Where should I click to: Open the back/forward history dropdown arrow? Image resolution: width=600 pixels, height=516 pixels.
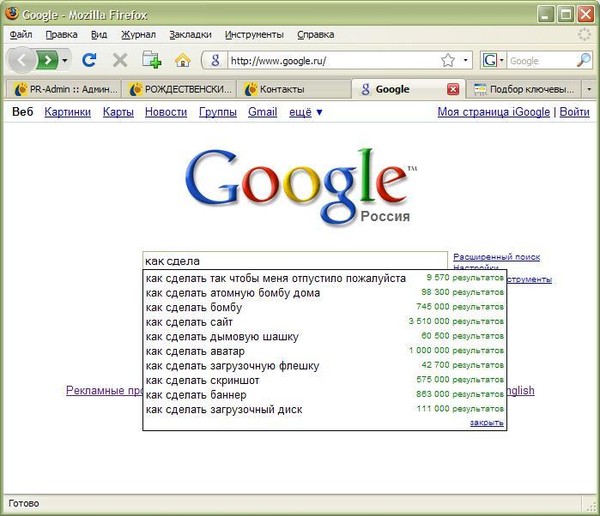(65, 60)
